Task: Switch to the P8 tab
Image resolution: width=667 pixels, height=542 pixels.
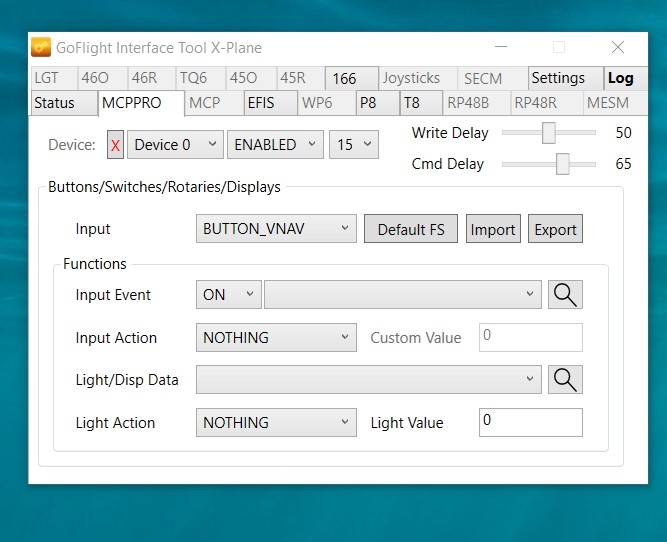Action: 377,103
